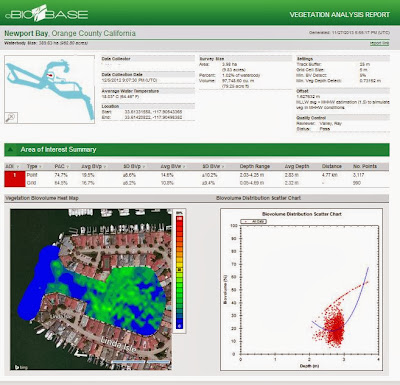The width and height of the screenshot is (400, 385).
Task: Sort by the SD BVw column arrow
Action: (222, 166)
